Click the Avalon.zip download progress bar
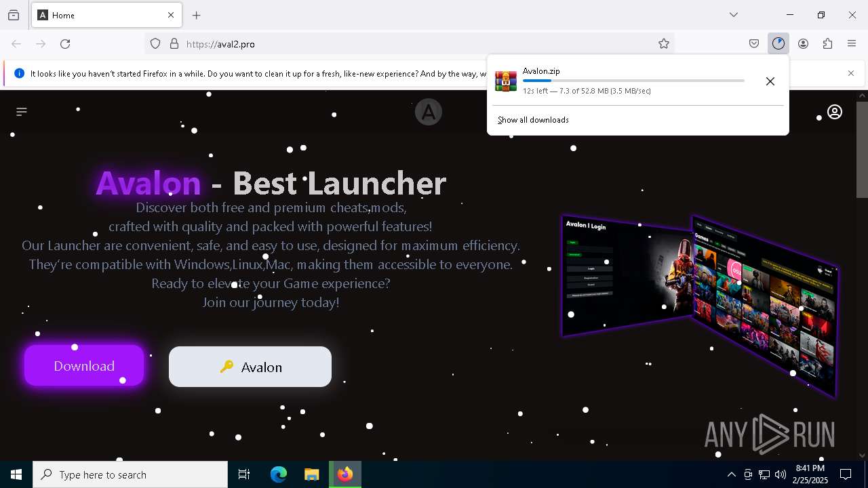868x488 pixels. [x=633, y=81]
